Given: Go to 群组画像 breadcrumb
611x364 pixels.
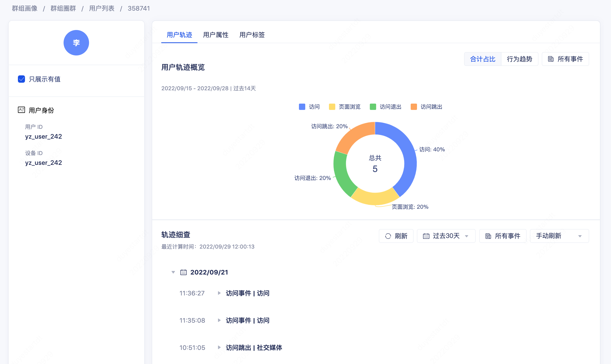Looking at the screenshot, I should 25,8.
